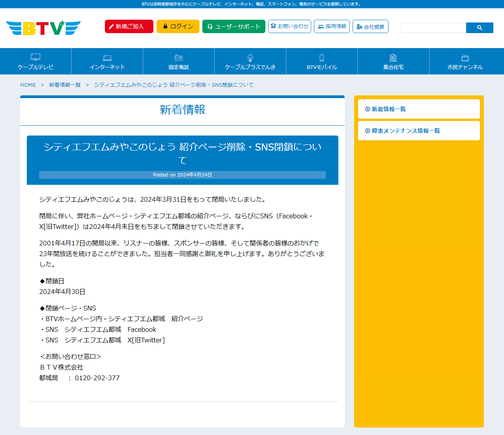Open 新着情報一覧 in the breadcrumb
504x435 pixels.
pyautogui.click(x=65, y=85)
